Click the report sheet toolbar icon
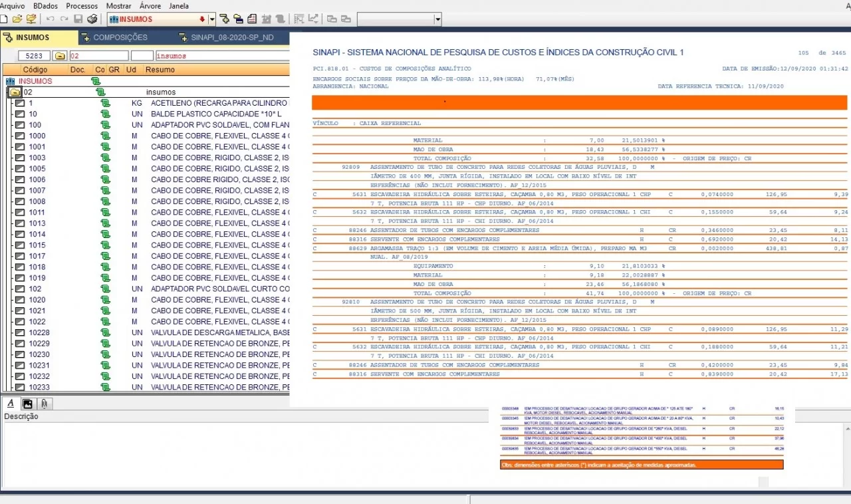Viewport: 851px width, 504px height. pos(252,19)
